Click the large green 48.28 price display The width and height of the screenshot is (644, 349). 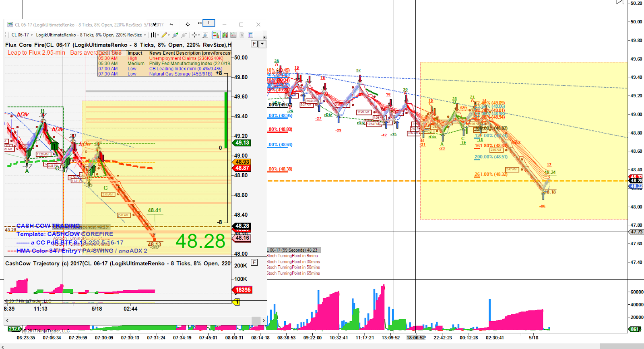[x=200, y=241]
